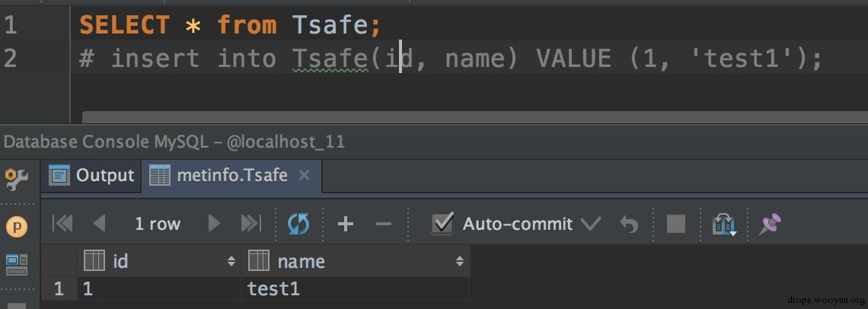Sort by the name column header
868x309 pixels.
coord(354,262)
